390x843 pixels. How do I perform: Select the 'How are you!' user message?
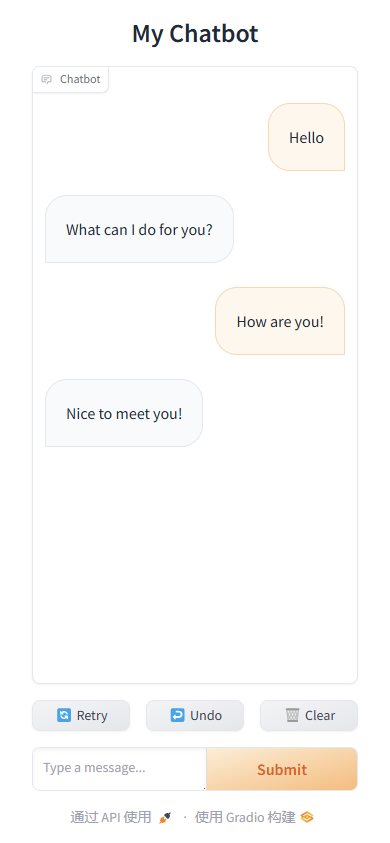click(x=280, y=321)
